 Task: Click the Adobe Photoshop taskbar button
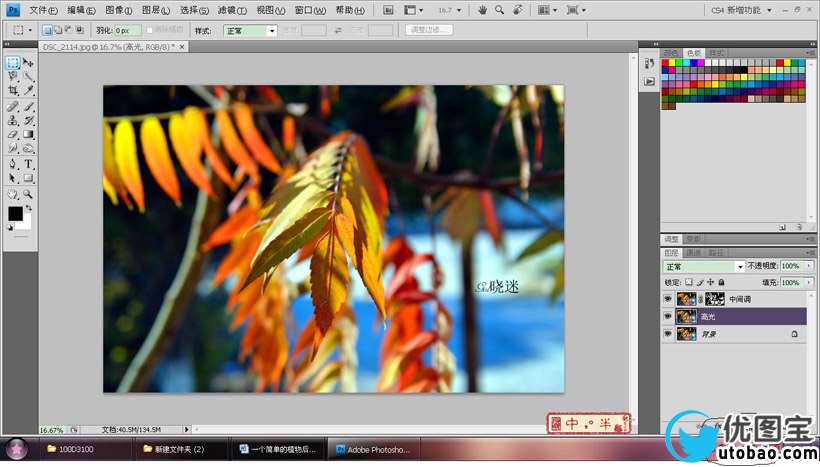(375, 449)
